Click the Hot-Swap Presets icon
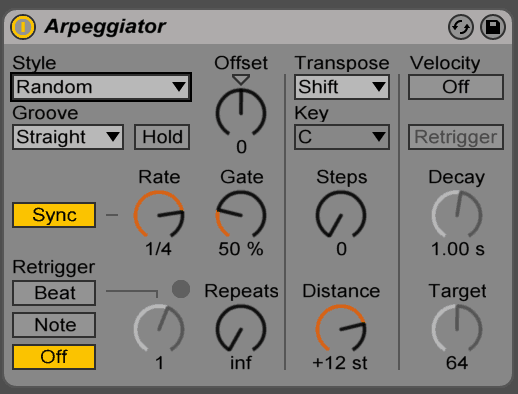The image size is (518, 394). pos(461,27)
